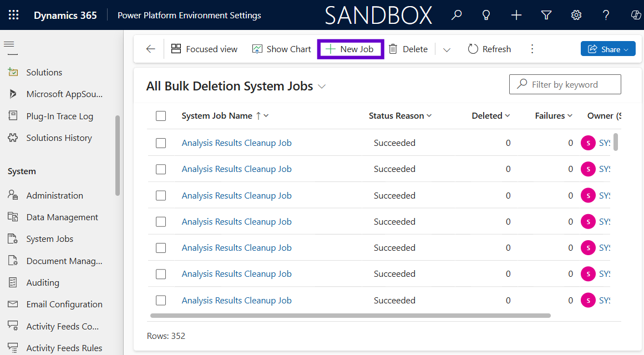Open the advanced find funnel icon
The width and height of the screenshot is (644, 355).
tap(546, 15)
